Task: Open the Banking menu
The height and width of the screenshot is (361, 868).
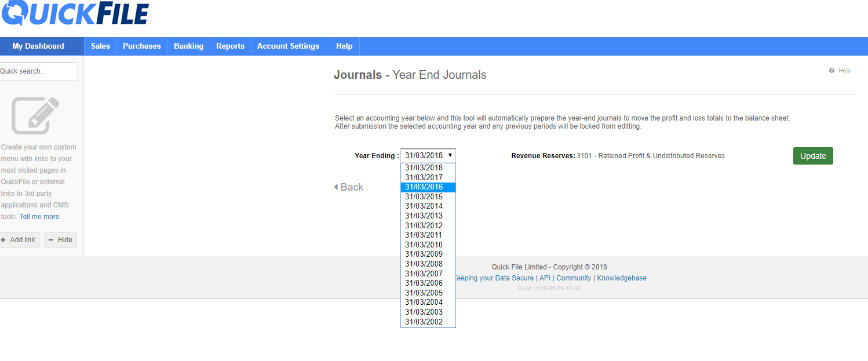Action: (x=189, y=46)
